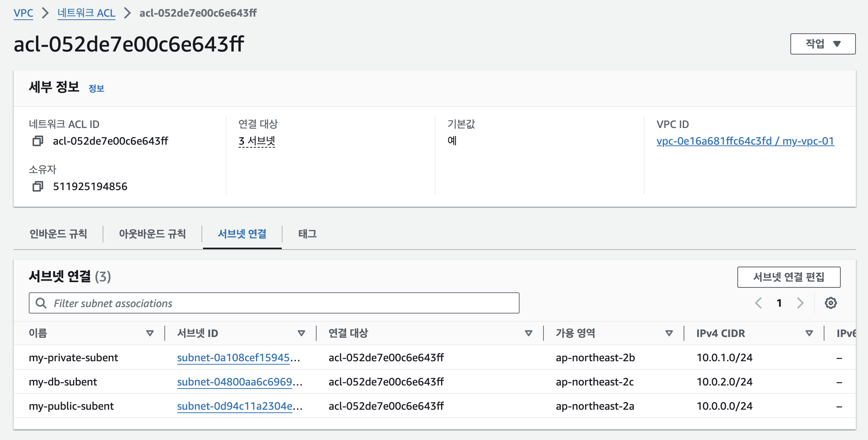Click 서브넷 연결 편집 button

click(x=788, y=277)
